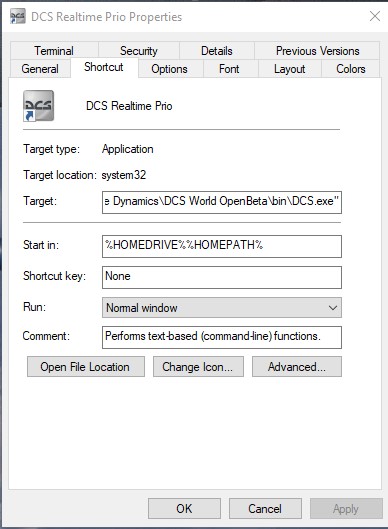Click the 'DCS Realtime Prio' name text
Screen dimensions: 388x529
pyautogui.click(x=129, y=106)
